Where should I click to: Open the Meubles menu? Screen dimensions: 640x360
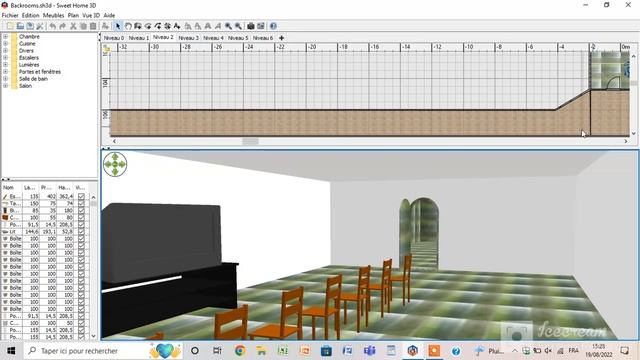coord(53,15)
